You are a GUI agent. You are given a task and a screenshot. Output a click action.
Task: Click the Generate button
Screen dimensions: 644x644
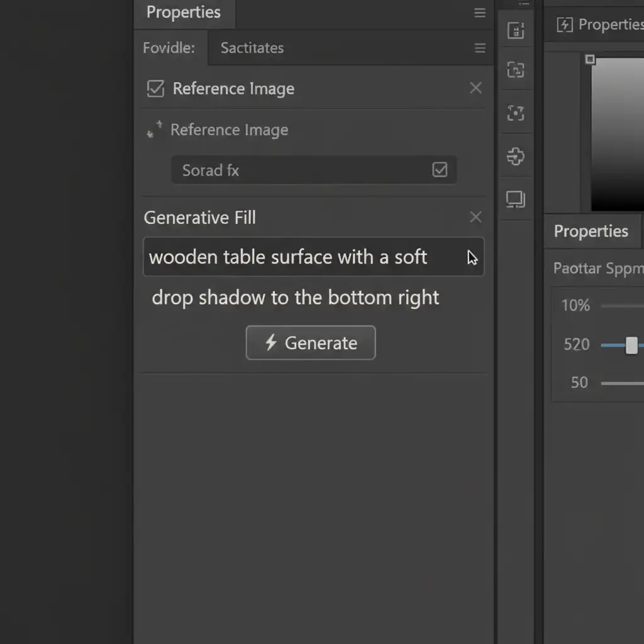(311, 343)
